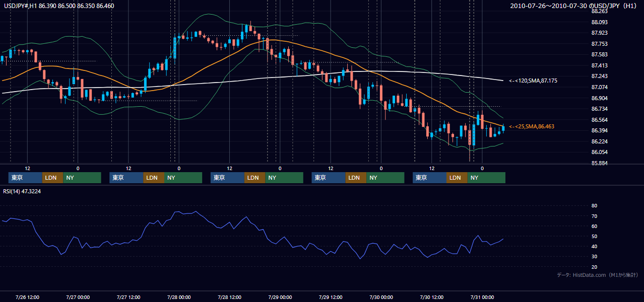644x302 pixels.
Task: Click the USDJPY#,H1 symbol header text
Action: coord(58,6)
